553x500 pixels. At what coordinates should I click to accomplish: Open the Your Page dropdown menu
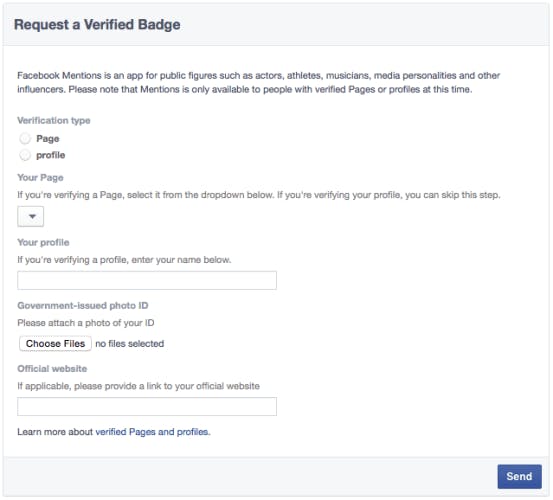click(x=31, y=217)
